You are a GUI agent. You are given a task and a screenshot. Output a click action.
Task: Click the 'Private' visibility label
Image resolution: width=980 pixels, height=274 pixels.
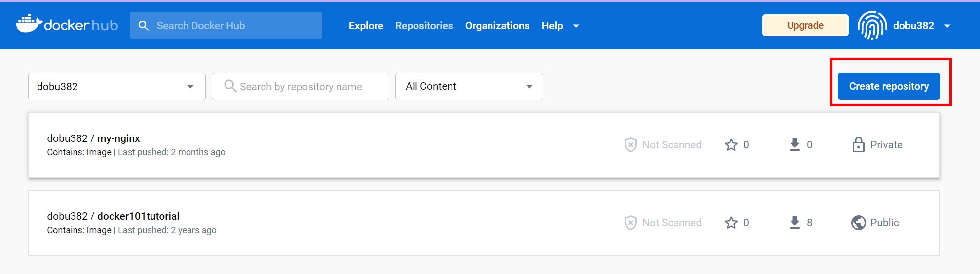click(x=886, y=145)
